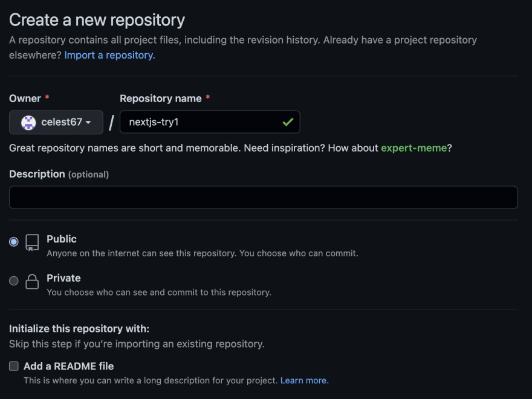The image size is (532, 399).
Task: Click the Add a README file label
Action: coord(68,366)
